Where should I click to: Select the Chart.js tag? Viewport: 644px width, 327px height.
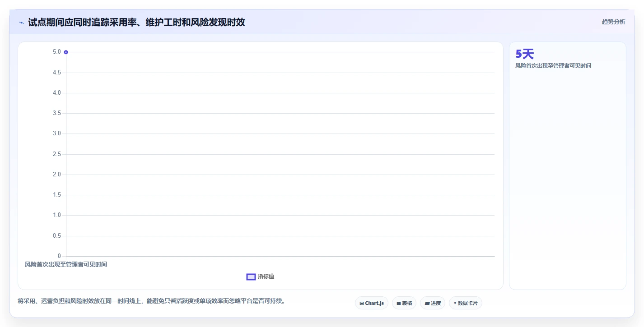pyautogui.click(x=372, y=303)
